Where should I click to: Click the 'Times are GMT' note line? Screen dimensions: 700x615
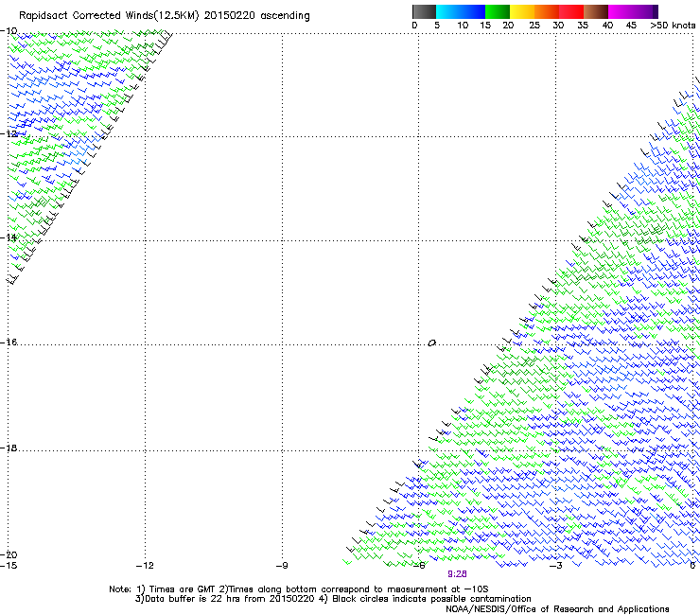click(x=298, y=589)
